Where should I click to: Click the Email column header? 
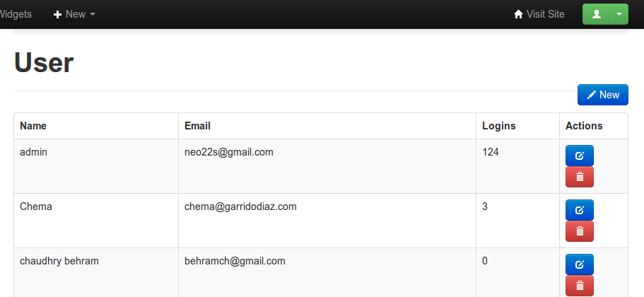[x=198, y=126]
